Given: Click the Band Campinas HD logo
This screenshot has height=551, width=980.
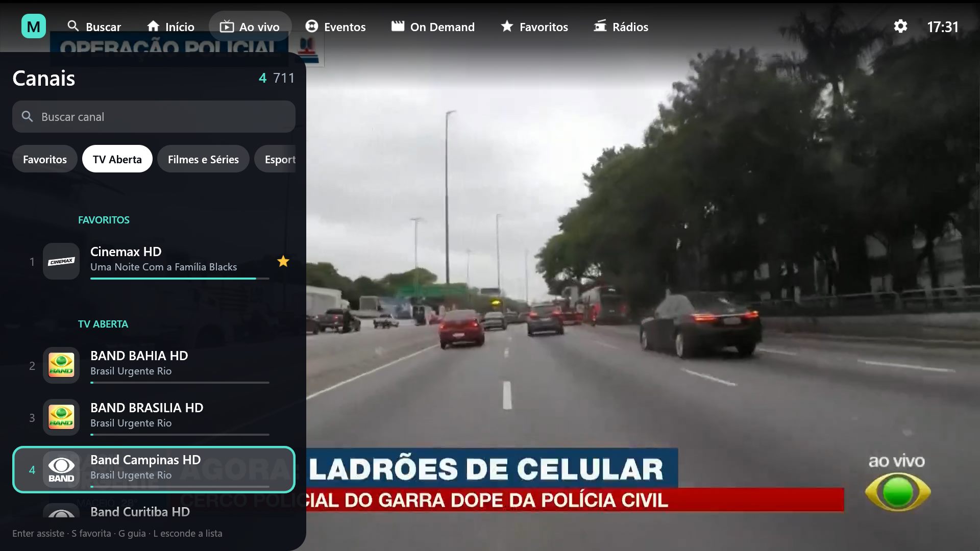Looking at the screenshot, I should coord(61,469).
